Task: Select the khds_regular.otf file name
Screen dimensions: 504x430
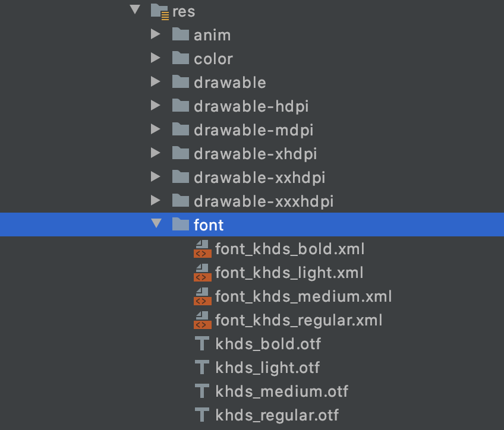Action: coord(277,416)
